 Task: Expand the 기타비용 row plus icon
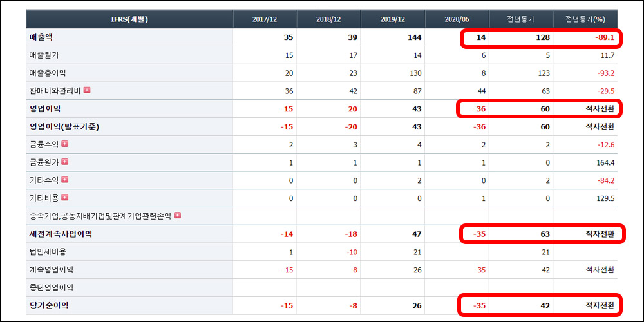tap(64, 198)
